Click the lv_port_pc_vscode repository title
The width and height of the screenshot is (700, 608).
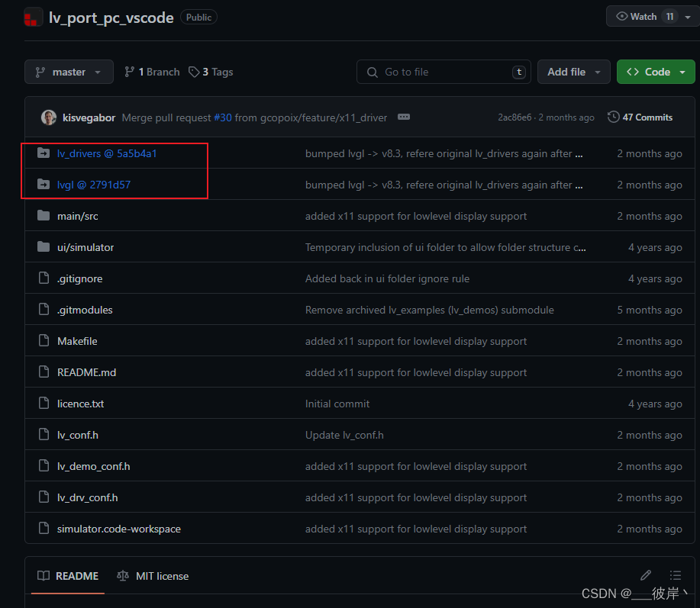(x=111, y=18)
